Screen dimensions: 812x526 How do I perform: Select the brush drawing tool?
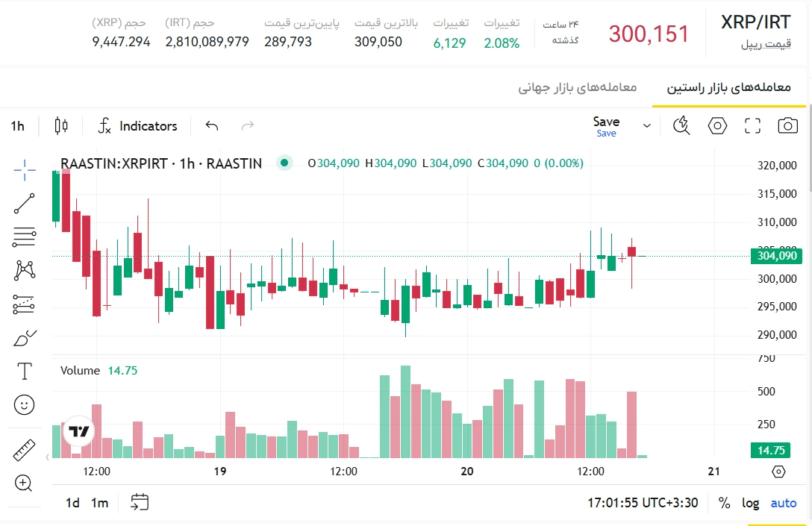click(x=25, y=338)
